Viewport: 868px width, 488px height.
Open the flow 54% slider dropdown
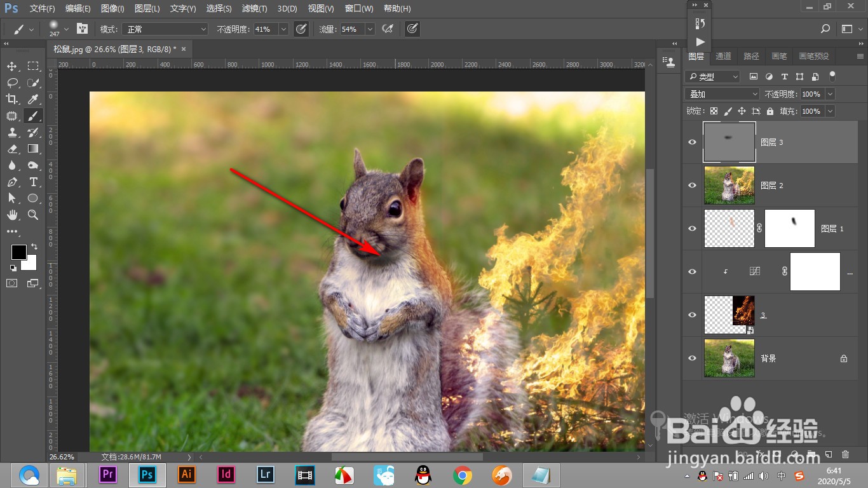[370, 29]
